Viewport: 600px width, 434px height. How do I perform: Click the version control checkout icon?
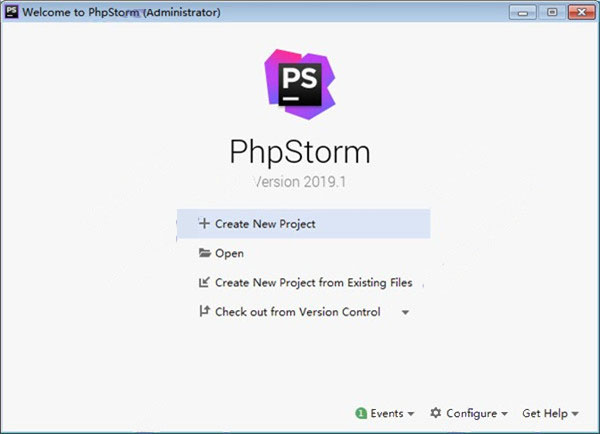click(x=204, y=311)
